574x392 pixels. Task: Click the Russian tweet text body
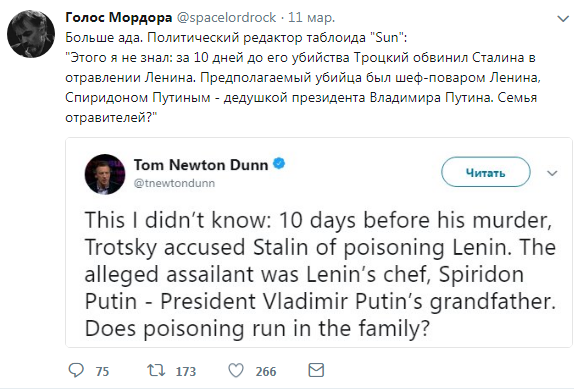pos(303,78)
